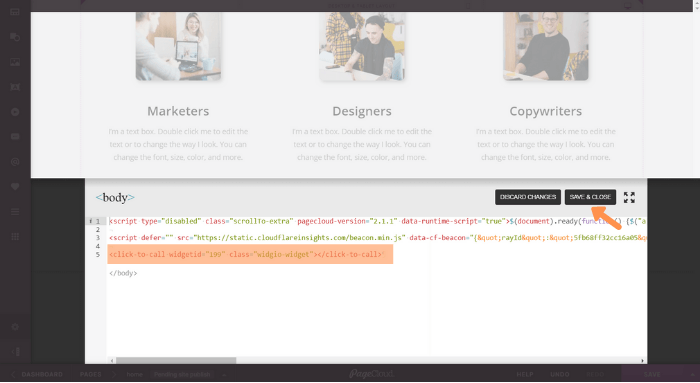Select the Designers image
This screenshot has height=383, width=700.
click(362, 46)
